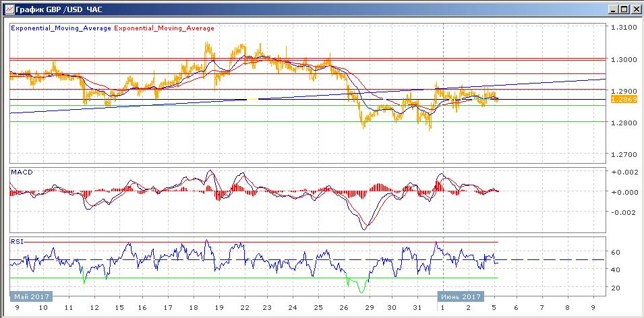Click the RSI 20 level label
Viewport: 644px width, 318px height.
(616, 288)
